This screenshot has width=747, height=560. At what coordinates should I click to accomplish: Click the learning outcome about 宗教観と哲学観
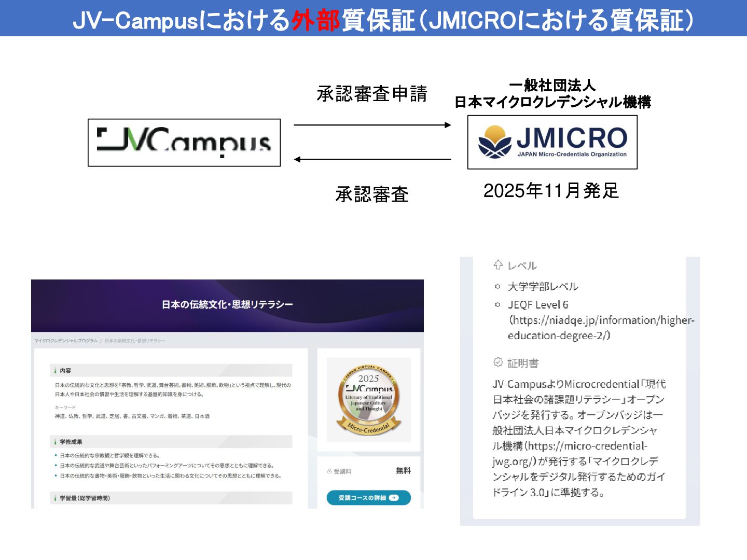pos(110,455)
